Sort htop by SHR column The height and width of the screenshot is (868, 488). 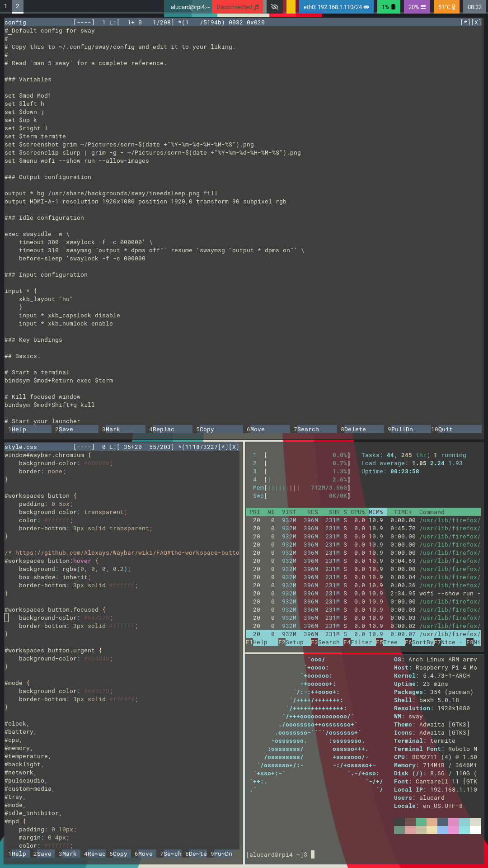[334, 512]
